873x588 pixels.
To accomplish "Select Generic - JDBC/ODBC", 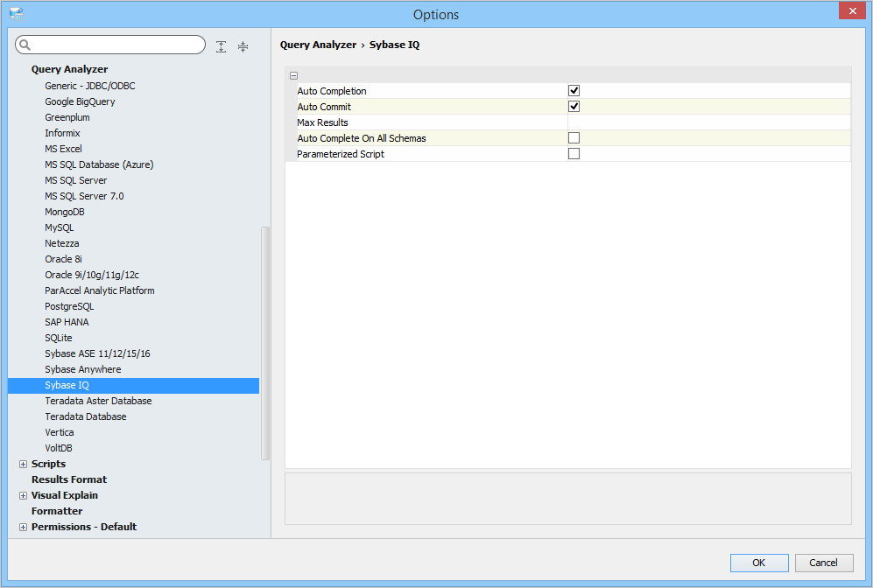I will click(89, 86).
